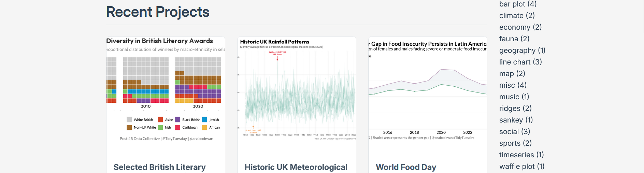This screenshot has height=173, width=644.
Task: Open the economy (2) category
Action: (520, 27)
